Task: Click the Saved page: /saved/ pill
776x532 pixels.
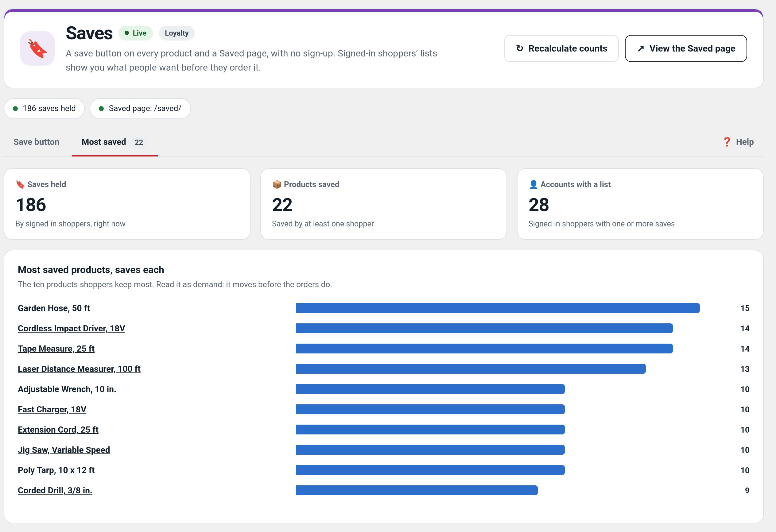Action: 140,109
